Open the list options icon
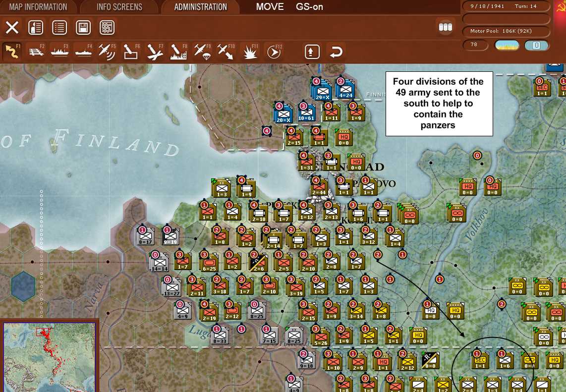566x392 pixels. [59, 27]
